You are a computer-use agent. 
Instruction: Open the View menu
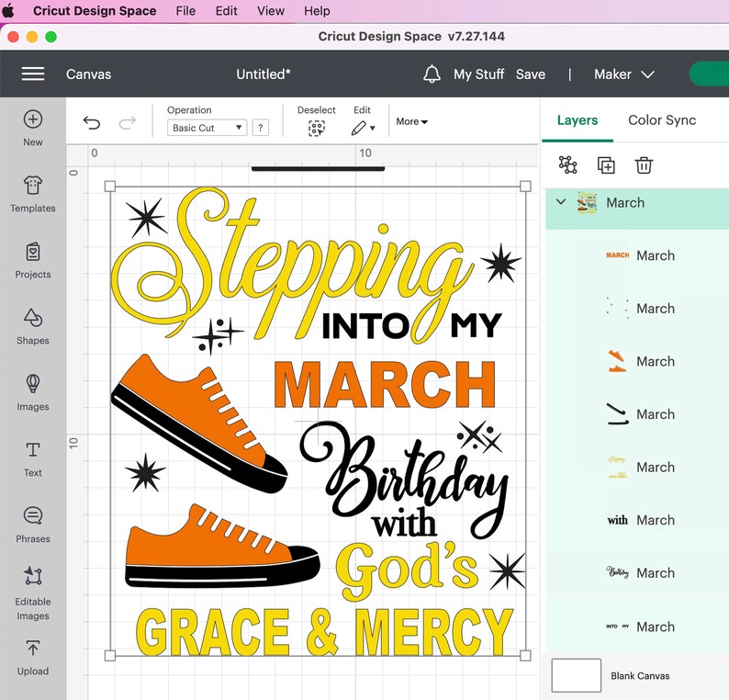tap(271, 11)
